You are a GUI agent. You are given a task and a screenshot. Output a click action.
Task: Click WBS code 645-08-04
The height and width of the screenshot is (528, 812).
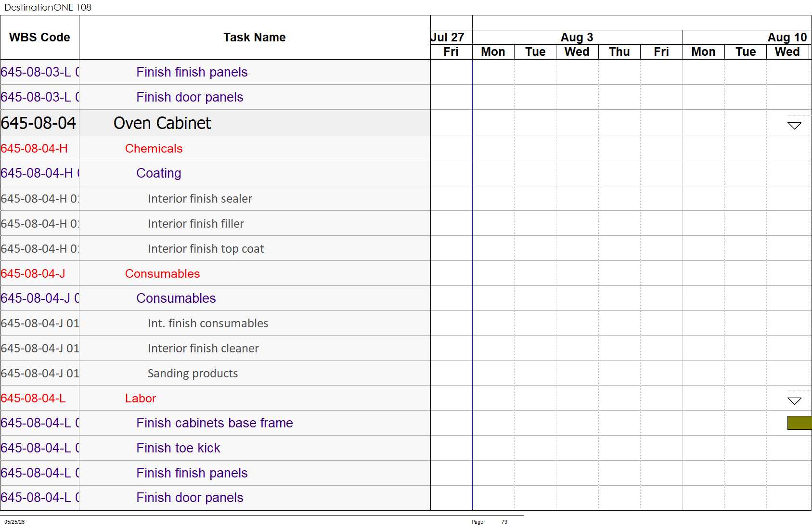[39, 123]
